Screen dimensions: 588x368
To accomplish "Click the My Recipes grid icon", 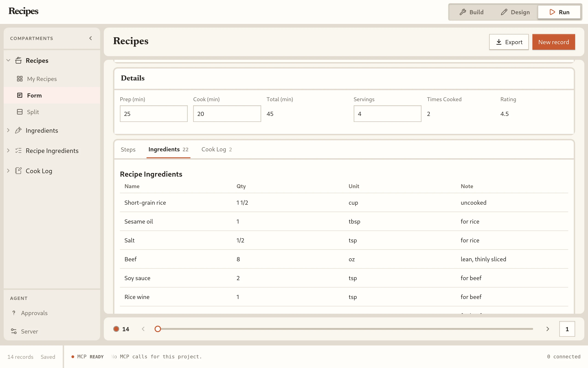I will (x=20, y=79).
